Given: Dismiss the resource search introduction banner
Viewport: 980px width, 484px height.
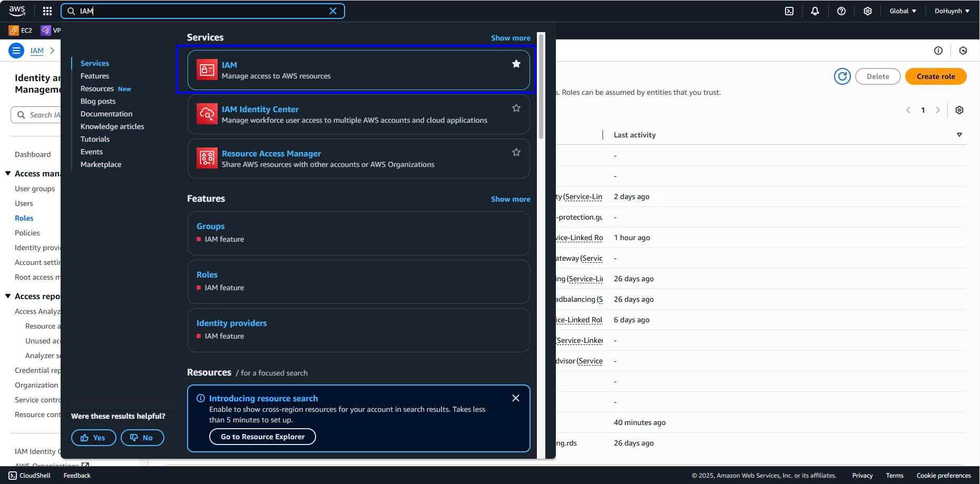Looking at the screenshot, I should pyautogui.click(x=515, y=398).
